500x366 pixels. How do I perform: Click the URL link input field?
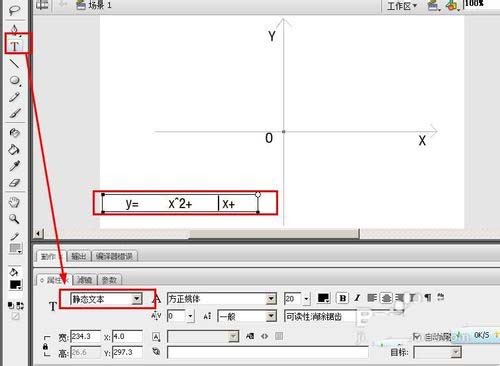(x=268, y=352)
